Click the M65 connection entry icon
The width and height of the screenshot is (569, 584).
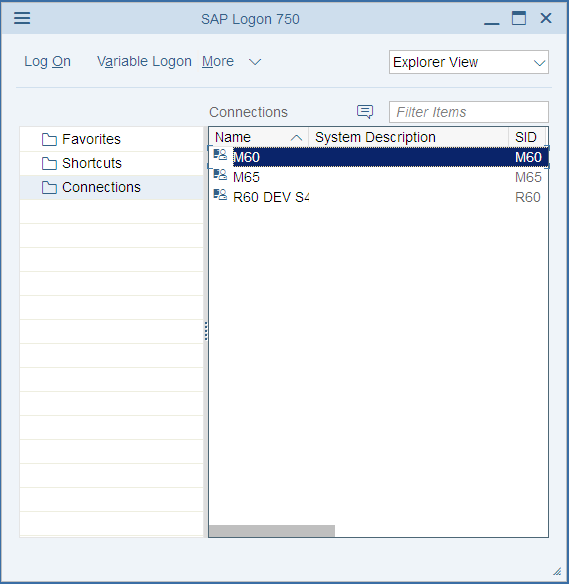pyautogui.click(x=220, y=174)
